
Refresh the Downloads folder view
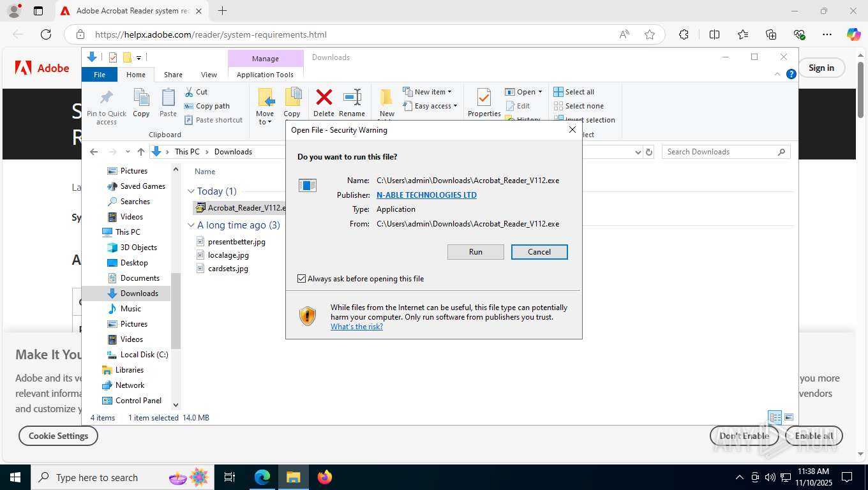[x=649, y=152]
